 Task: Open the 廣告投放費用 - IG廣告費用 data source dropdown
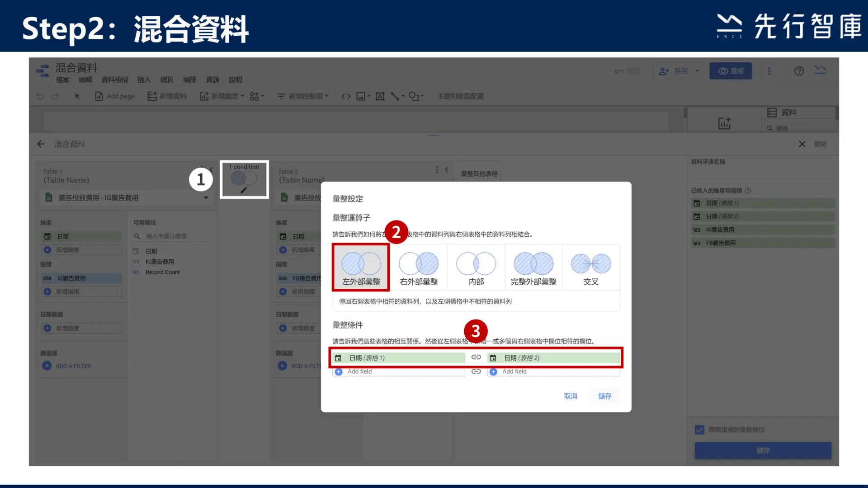[126, 198]
